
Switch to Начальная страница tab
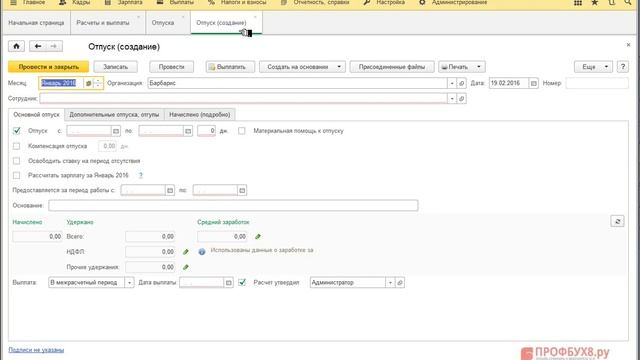[x=36, y=23]
